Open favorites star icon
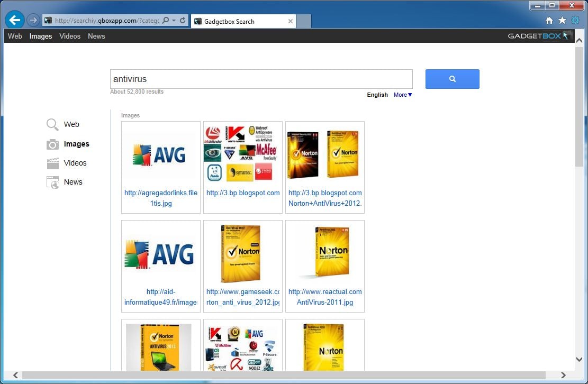588x384 pixels. tap(562, 20)
